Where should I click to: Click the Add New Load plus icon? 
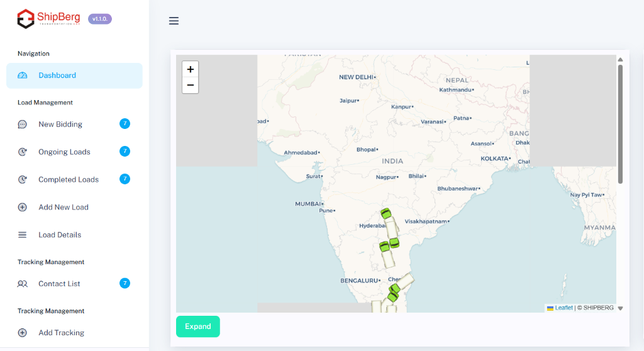23,208
